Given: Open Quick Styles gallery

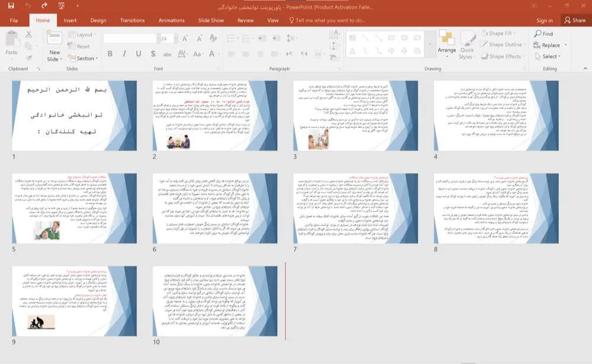Looking at the screenshot, I should (467, 46).
